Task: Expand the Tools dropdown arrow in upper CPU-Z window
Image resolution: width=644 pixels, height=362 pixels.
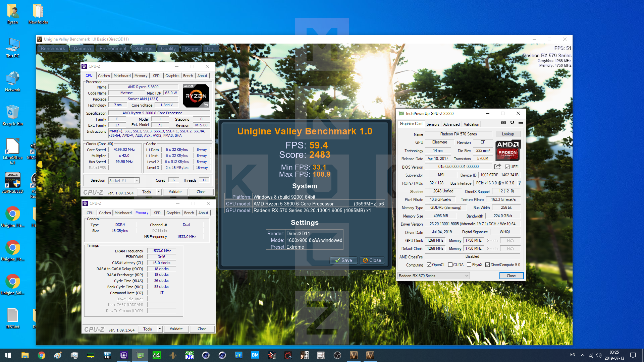Action: click(x=159, y=192)
